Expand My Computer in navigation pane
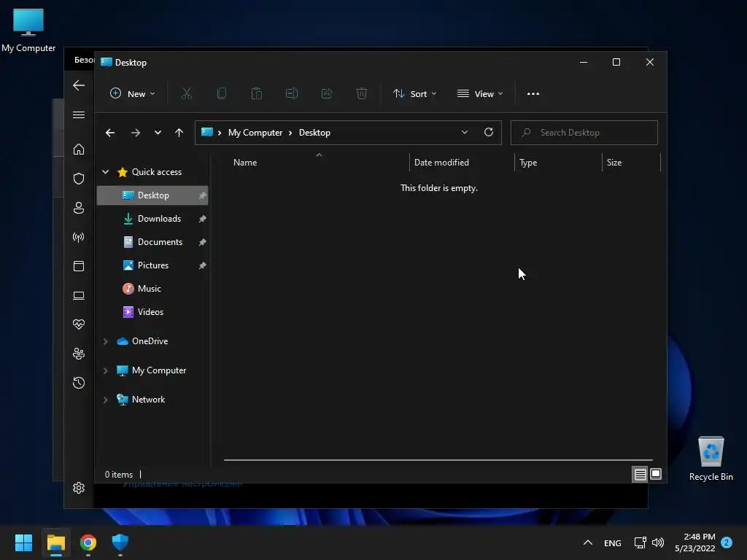747x560 pixels. pyautogui.click(x=106, y=370)
